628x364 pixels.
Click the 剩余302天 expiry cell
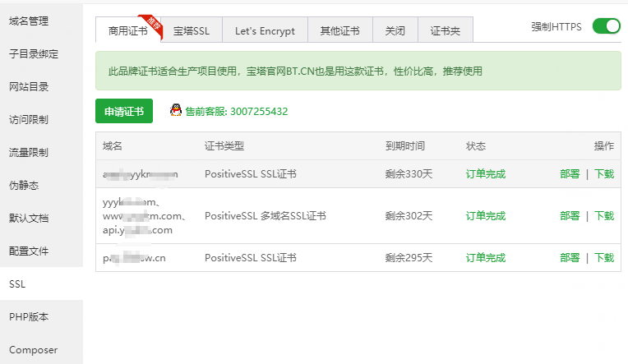click(x=409, y=216)
